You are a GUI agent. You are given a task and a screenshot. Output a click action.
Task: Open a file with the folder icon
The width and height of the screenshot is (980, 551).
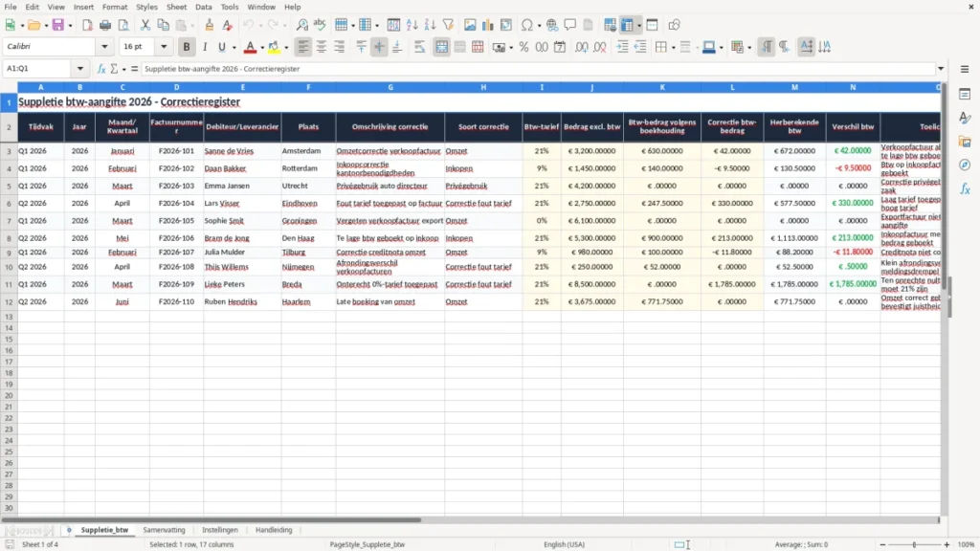point(33,25)
